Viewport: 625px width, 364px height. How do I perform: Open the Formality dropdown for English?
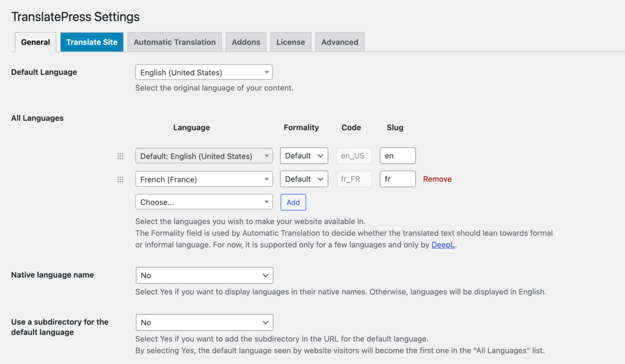tap(304, 156)
